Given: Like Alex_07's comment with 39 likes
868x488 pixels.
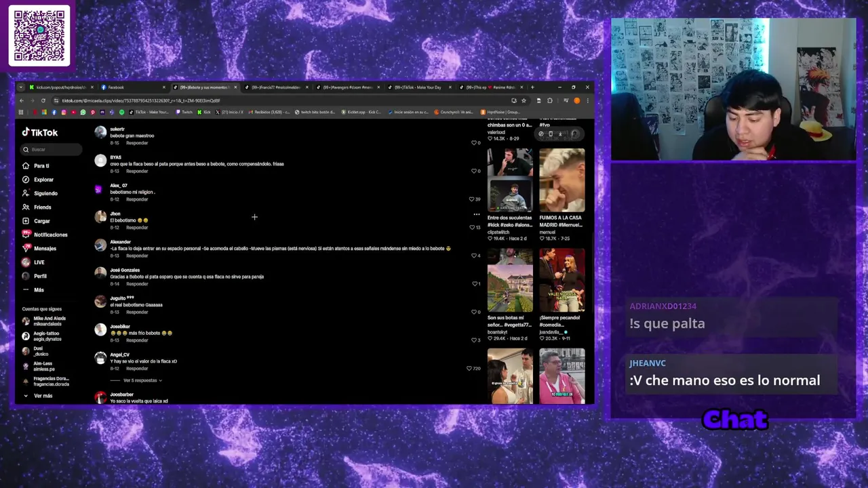Looking at the screenshot, I should (472, 199).
